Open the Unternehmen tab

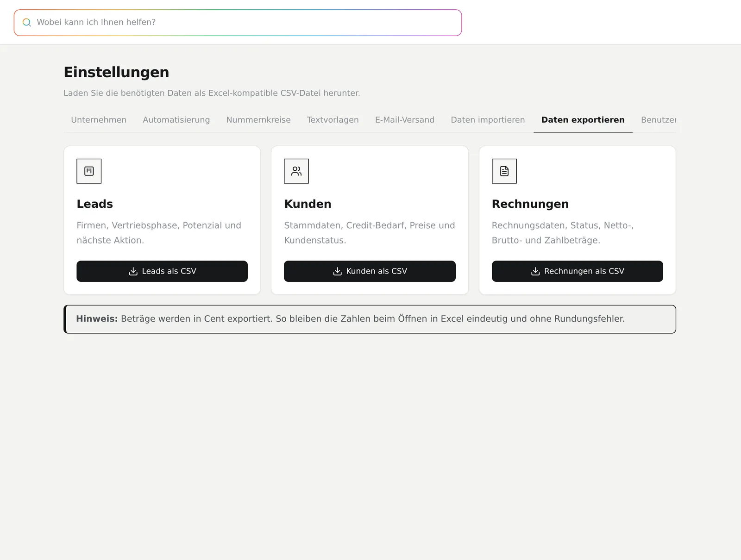tap(99, 120)
